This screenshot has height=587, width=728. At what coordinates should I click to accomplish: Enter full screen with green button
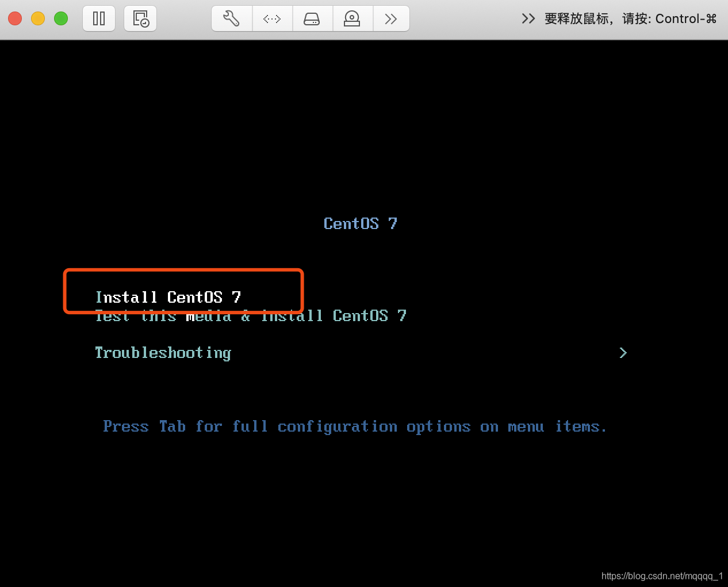click(x=61, y=18)
